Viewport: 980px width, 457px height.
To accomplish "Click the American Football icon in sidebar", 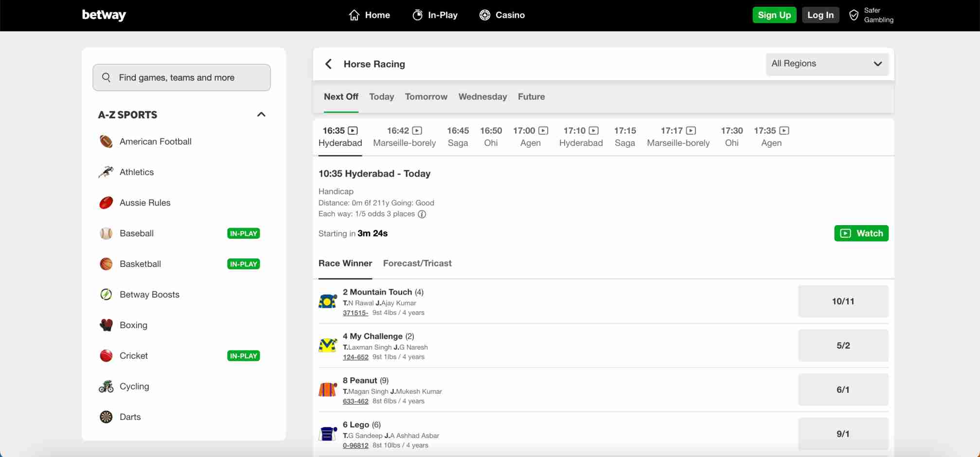I will (x=106, y=141).
